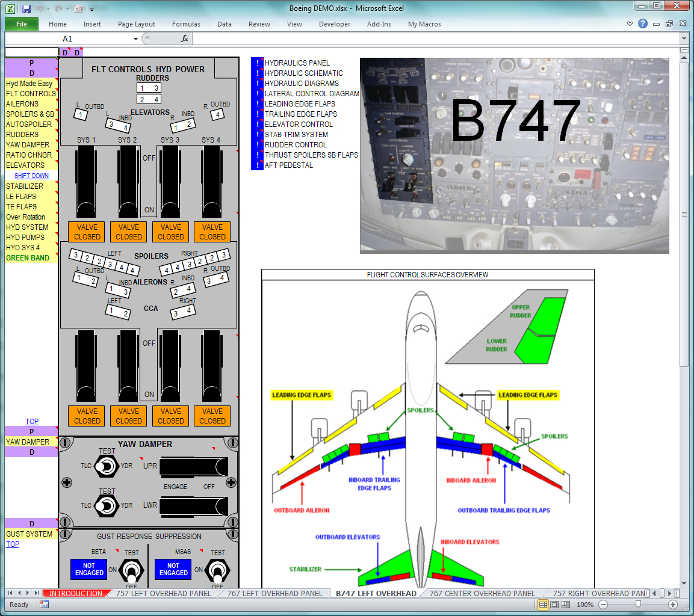This screenshot has height=616, width=694.
Task: Click the camera icon in Quick Access Toolbar
Action: 78,9
